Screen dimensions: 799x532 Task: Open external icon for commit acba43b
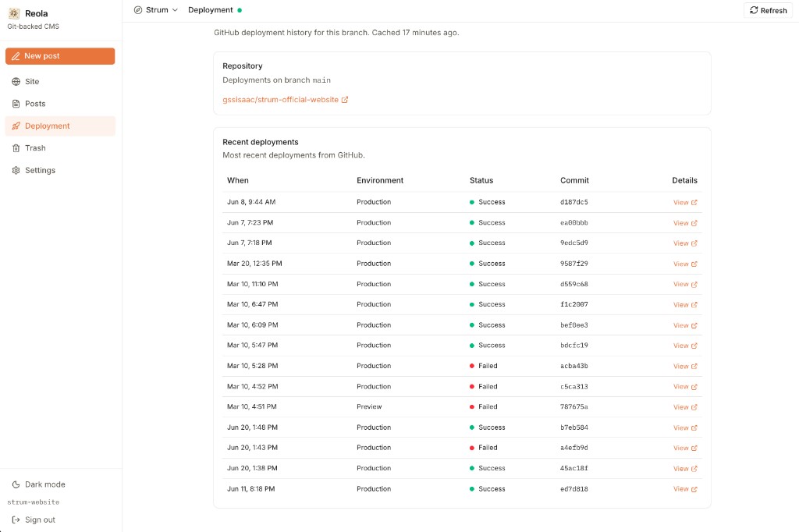694,367
